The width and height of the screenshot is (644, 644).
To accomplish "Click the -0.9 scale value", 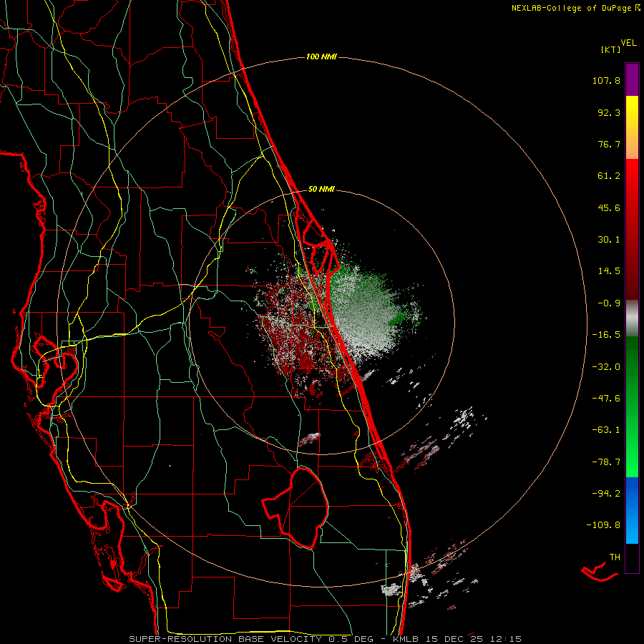I will coord(609,303).
